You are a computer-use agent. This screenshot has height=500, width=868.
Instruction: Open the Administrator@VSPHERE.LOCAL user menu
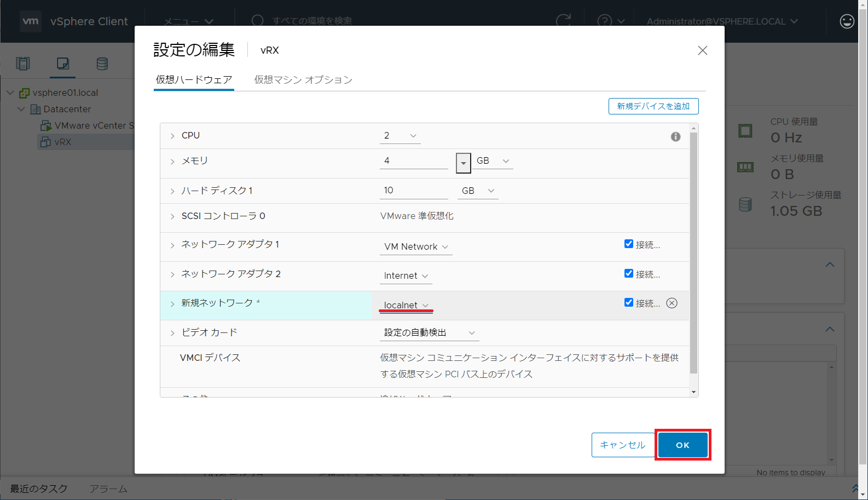pyautogui.click(x=722, y=21)
